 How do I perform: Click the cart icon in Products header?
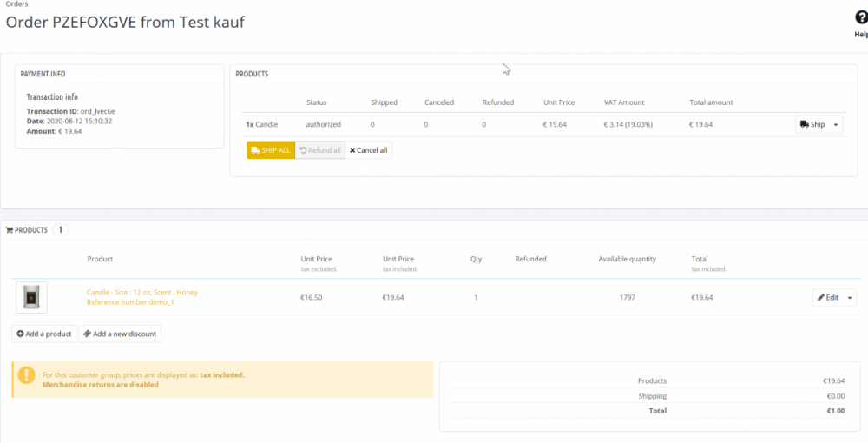click(x=10, y=230)
